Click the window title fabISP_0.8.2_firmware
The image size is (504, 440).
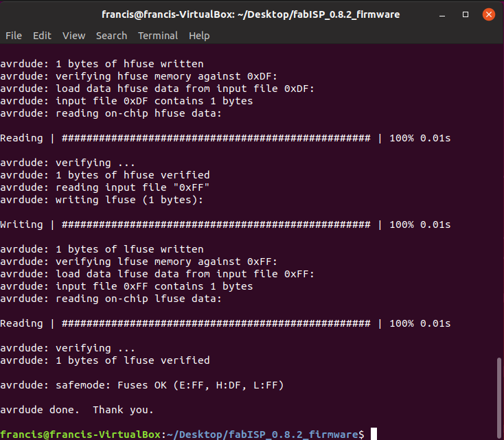tap(251, 14)
